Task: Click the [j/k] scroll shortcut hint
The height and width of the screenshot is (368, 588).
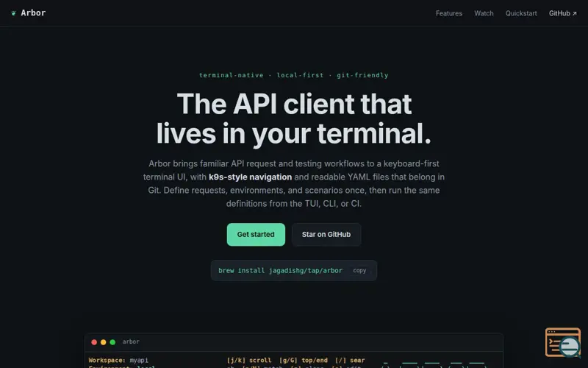Action: [249, 360]
